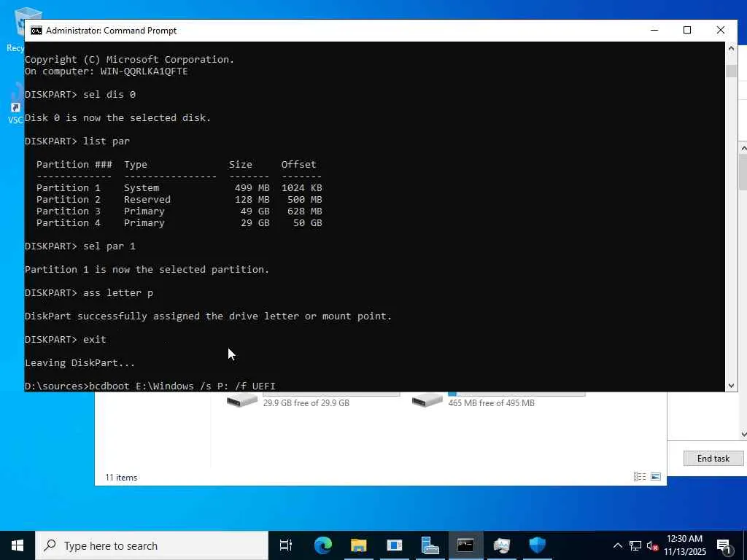Click the 'sel par 1' command line
Screen dimensions: 747x560
click(80, 246)
